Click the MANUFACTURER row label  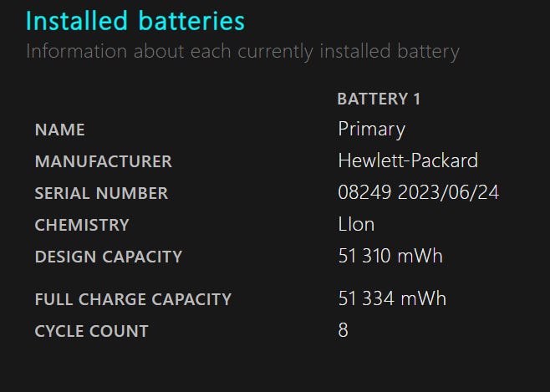coord(103,161)
